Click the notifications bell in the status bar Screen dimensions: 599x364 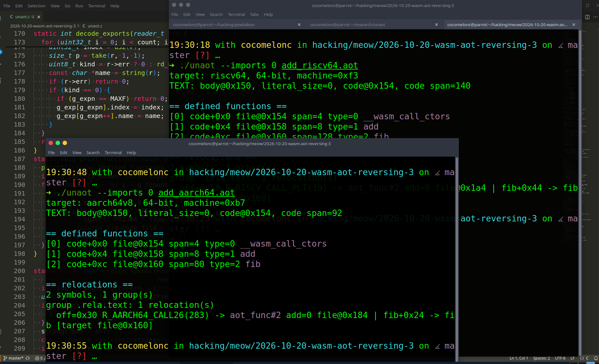click(595, 358)
